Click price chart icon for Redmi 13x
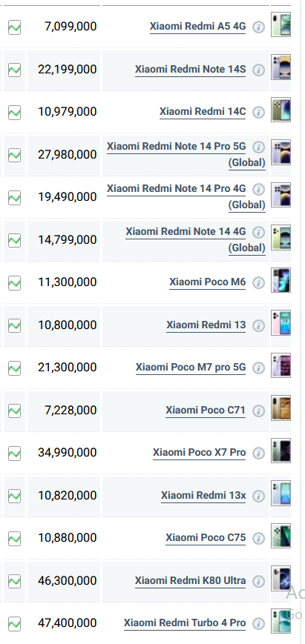 point(14,496)
